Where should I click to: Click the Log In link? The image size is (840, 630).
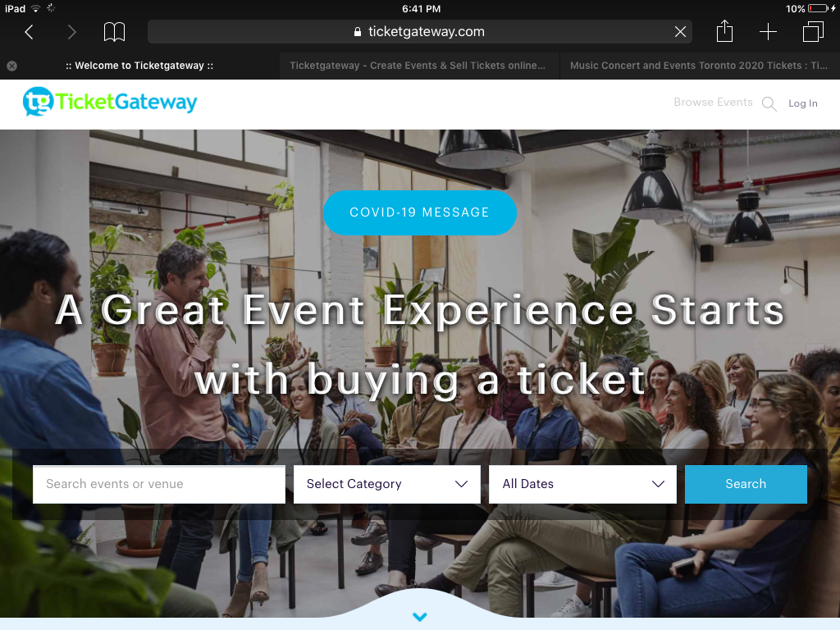pos(802,103)
